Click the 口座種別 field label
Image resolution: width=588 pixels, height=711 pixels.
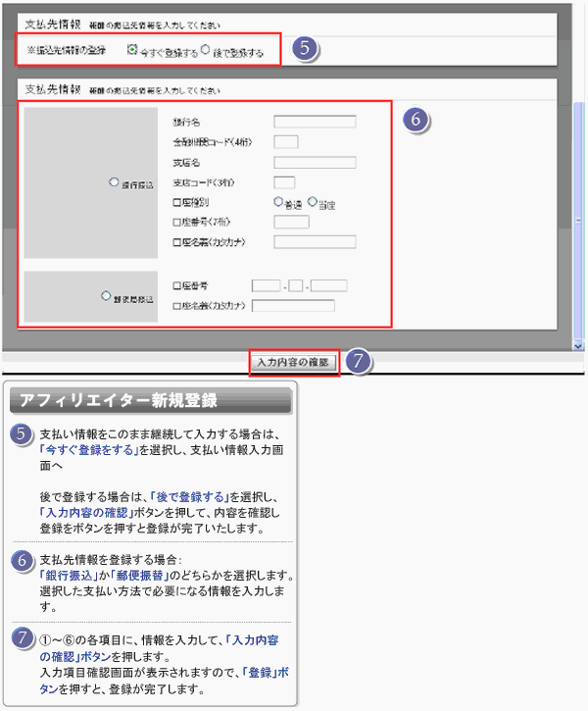(191, 202)
